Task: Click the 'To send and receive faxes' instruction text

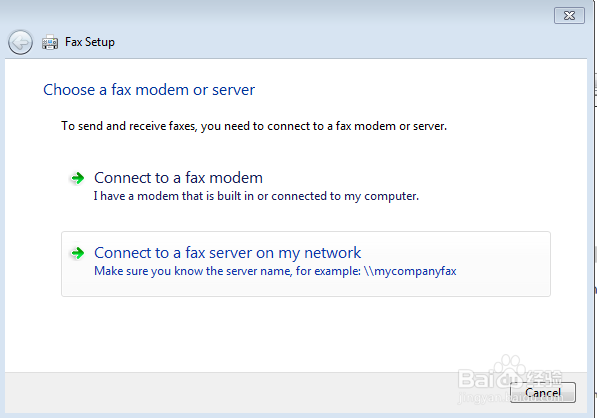Action: [254, 126]
